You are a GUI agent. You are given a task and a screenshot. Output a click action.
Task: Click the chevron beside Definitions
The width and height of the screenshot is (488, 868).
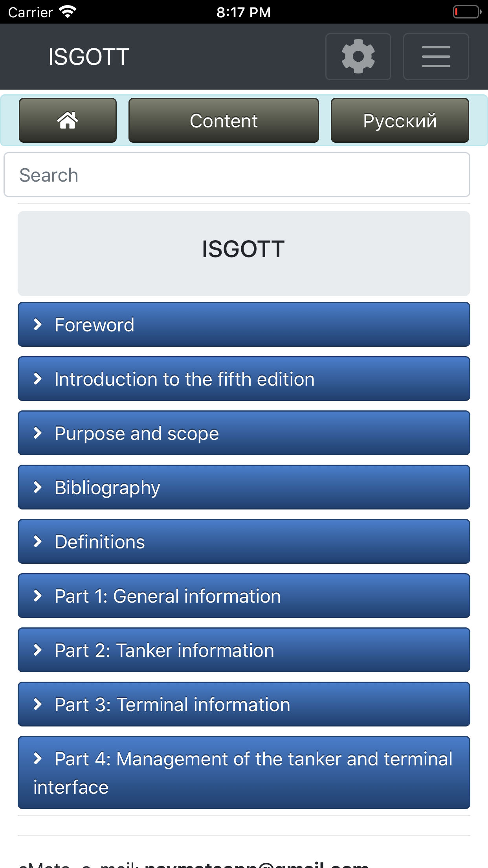point(38,542)
